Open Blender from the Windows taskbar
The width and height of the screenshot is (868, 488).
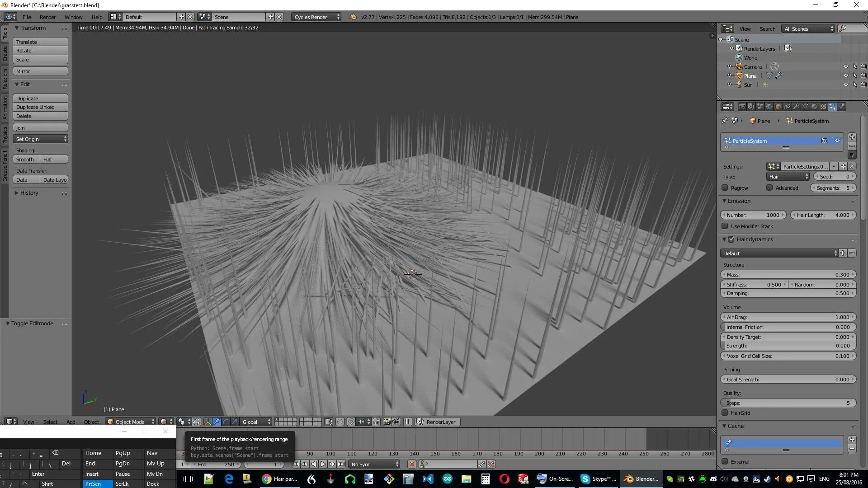click(641, 479)
